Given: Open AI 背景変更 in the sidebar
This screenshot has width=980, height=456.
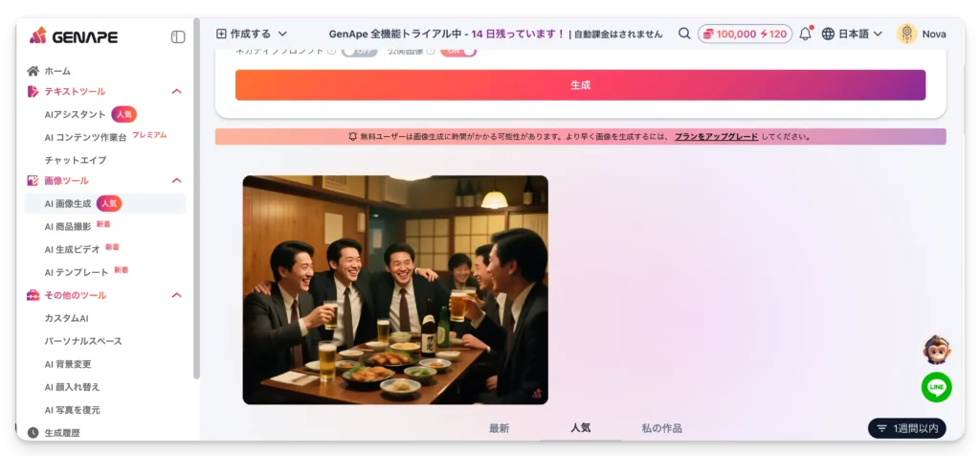Looking at the screenshot, I should [x=68, y=364].
